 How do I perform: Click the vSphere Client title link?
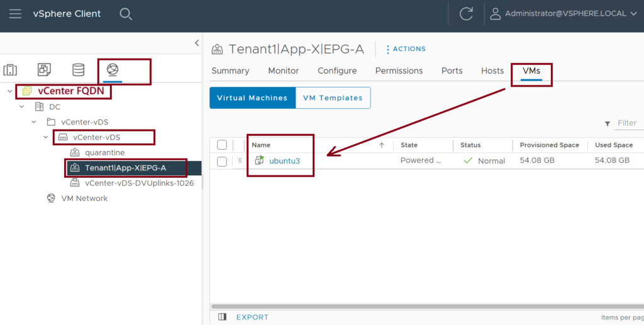coord(67,14)
